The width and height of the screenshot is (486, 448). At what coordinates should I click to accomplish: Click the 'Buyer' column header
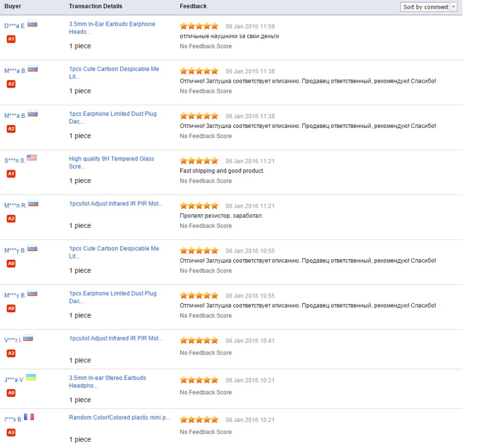point(13,6)
